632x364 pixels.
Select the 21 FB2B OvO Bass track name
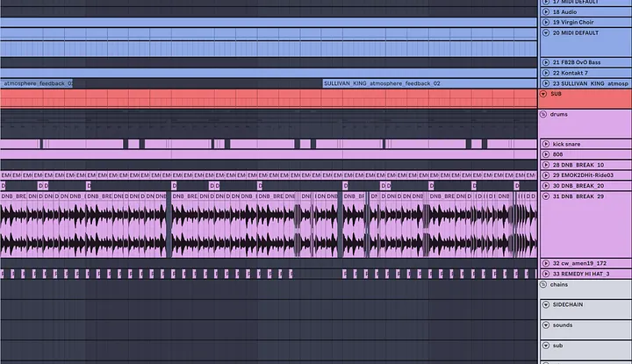pyautogui.click(x=577, y=62)
